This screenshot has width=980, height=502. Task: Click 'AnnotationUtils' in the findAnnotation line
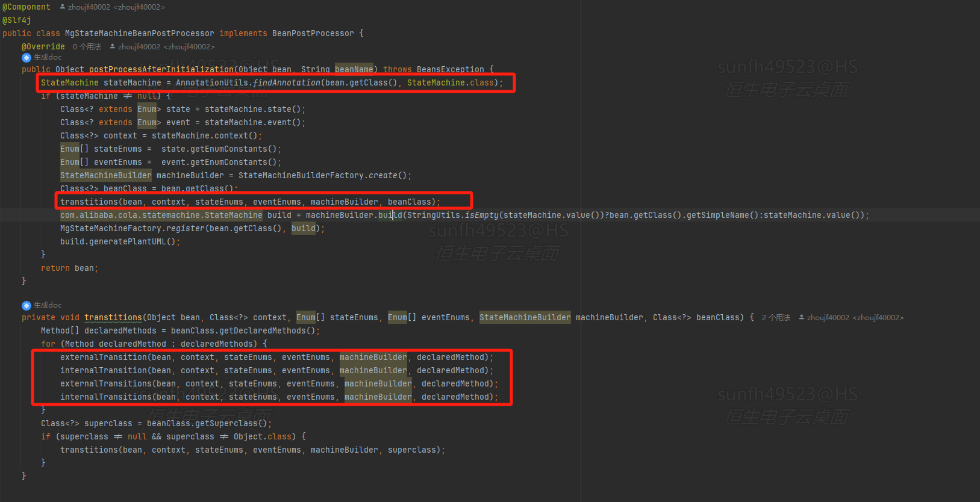pos(212,83)
